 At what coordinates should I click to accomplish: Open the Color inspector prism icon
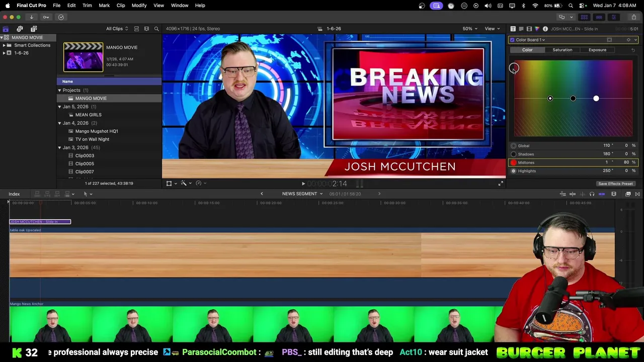(x=537, y=29)
